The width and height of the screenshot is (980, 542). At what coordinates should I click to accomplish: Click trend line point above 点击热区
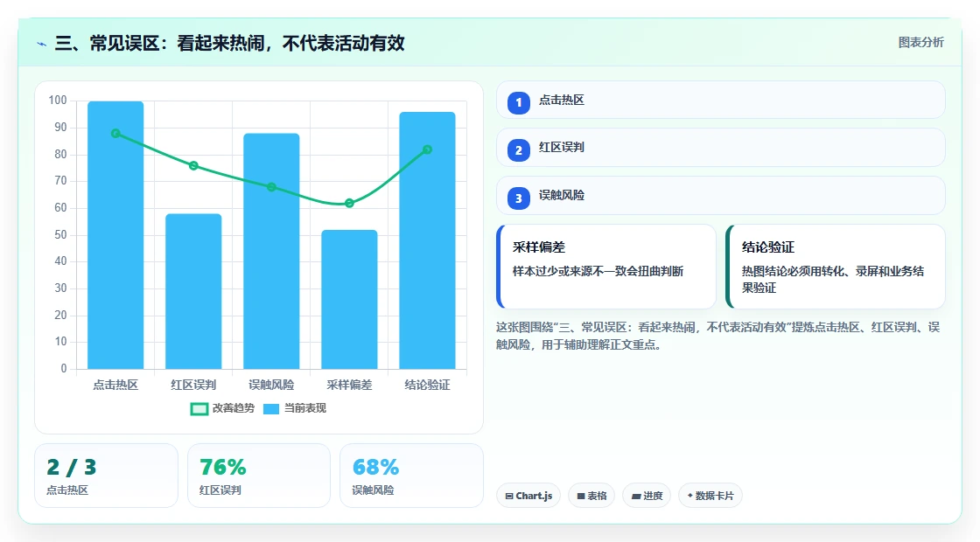pyautogui.click(x=115, y=134)
